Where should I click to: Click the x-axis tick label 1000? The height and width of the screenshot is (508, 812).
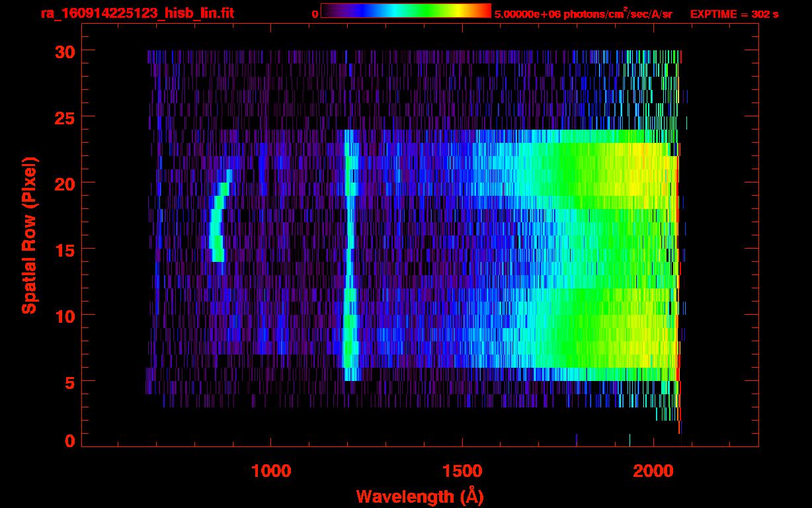click(270, 471)
